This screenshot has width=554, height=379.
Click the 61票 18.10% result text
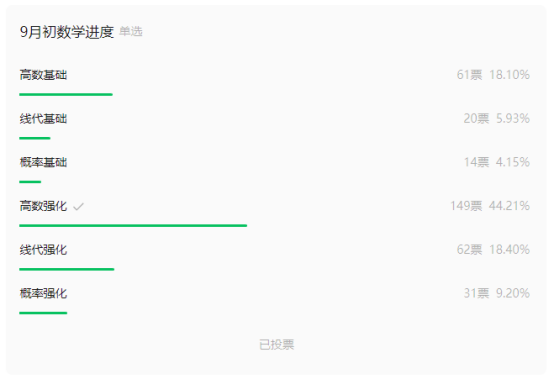tap(493, 75)
